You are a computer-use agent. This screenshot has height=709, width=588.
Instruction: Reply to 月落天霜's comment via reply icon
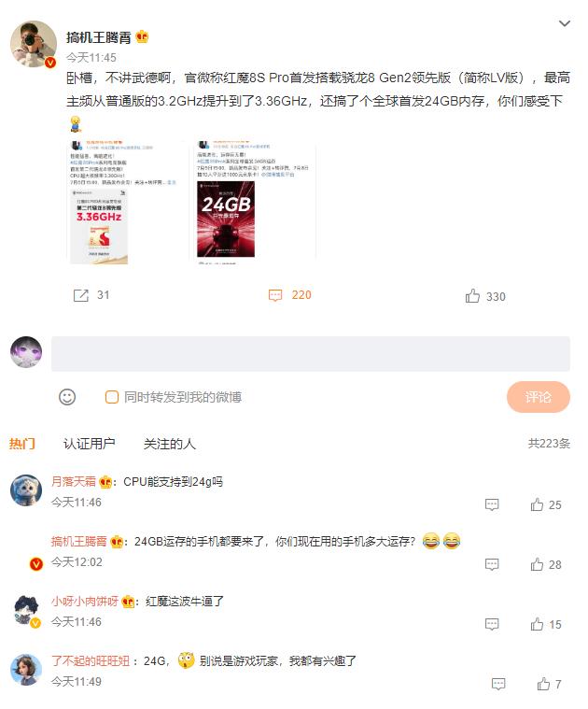491,504
